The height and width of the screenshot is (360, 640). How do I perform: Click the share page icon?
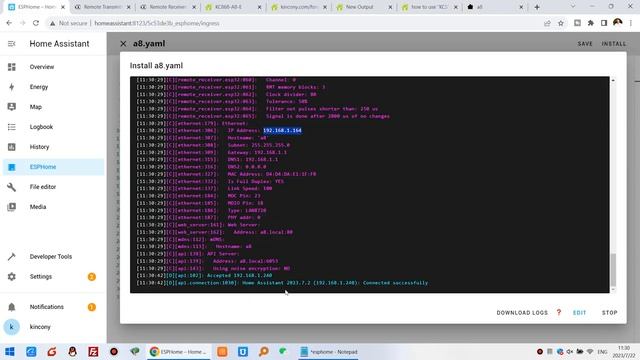pyautogui.click(x=547, y=23)
